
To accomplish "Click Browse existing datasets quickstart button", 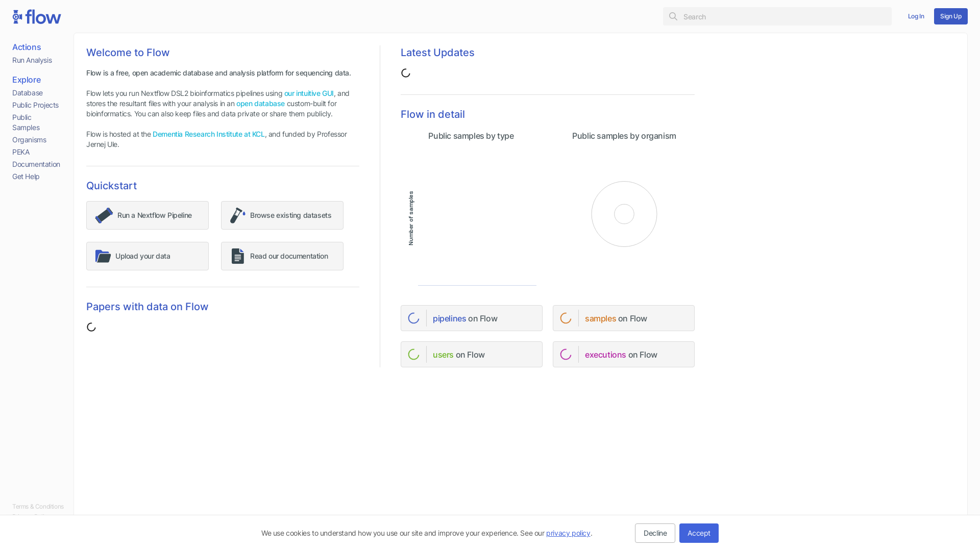I will [x=282, y=215].
